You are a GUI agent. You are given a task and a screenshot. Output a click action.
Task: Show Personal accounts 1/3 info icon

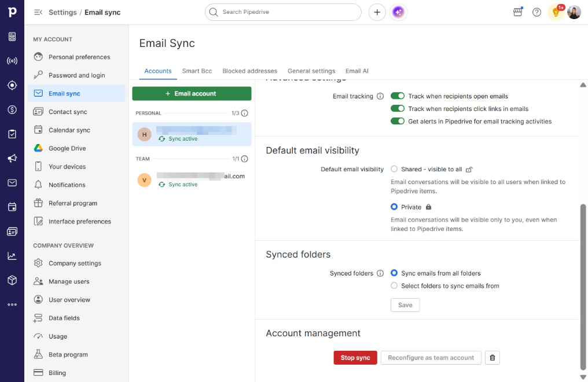point(244,113)
